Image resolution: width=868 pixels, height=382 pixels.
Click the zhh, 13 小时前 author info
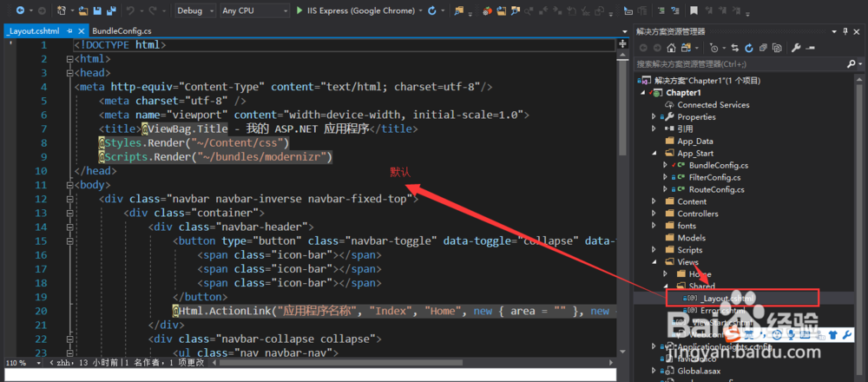83,363
